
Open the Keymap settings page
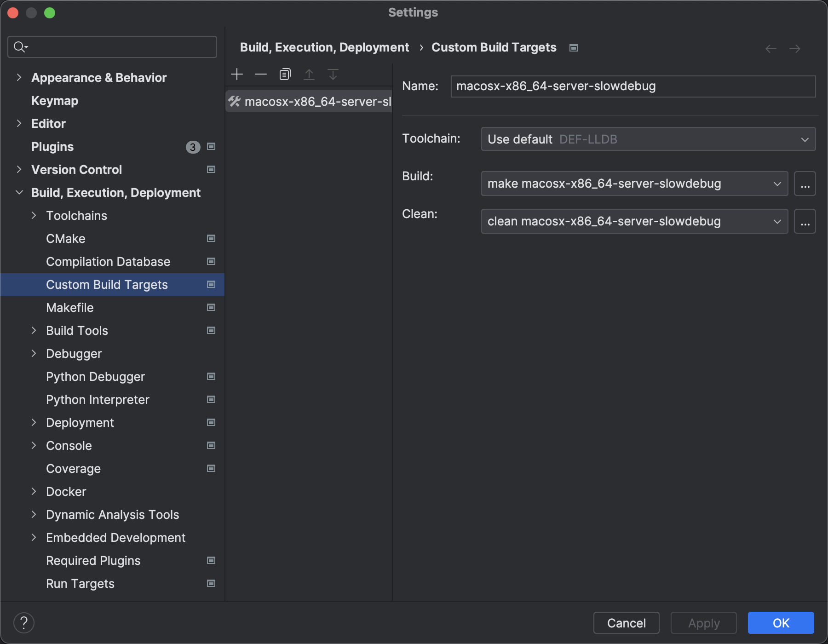click(x=55, y=101)
